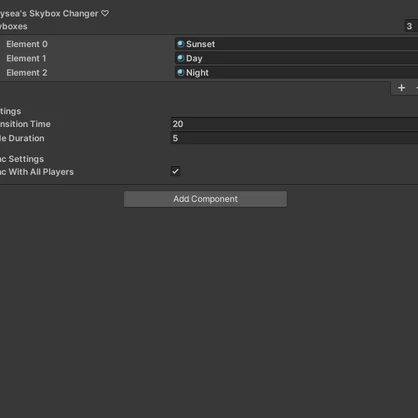Select the Day object field
418x418 pixels.
tap(296, 58)
